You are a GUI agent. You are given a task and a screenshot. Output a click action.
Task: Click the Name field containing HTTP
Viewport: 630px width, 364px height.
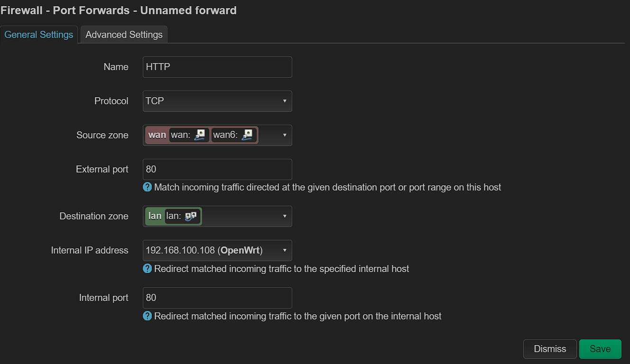tap(217, 67)
